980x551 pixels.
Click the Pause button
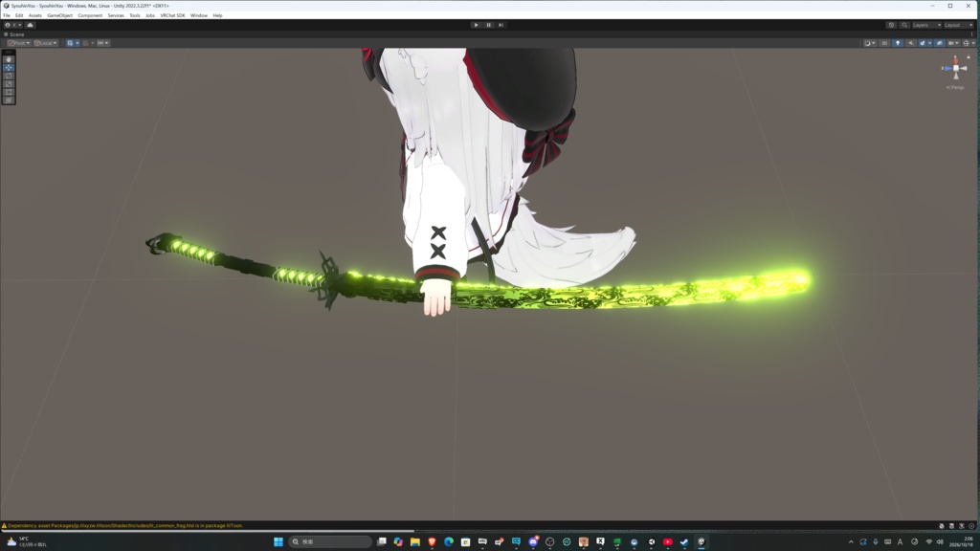[489, 25]
